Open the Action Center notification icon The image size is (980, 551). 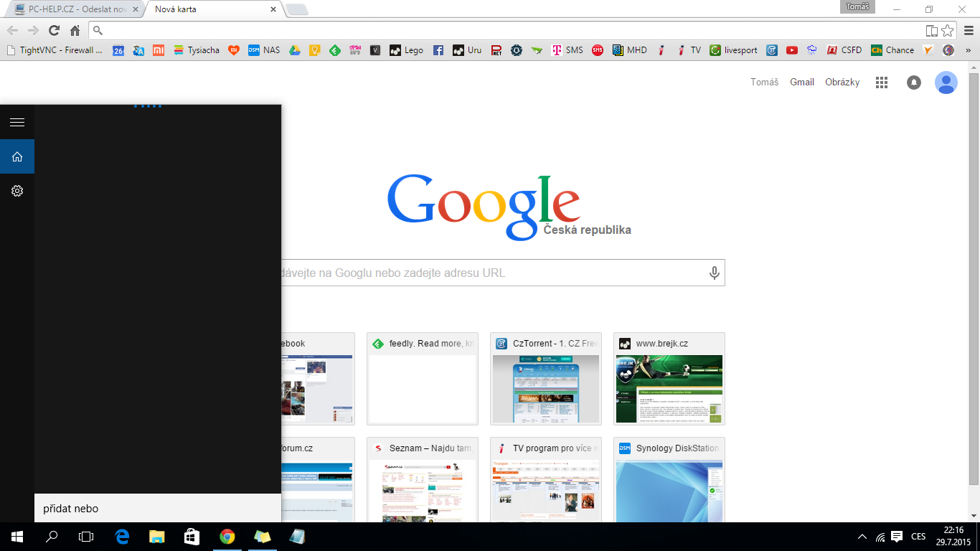pos(896,536)
